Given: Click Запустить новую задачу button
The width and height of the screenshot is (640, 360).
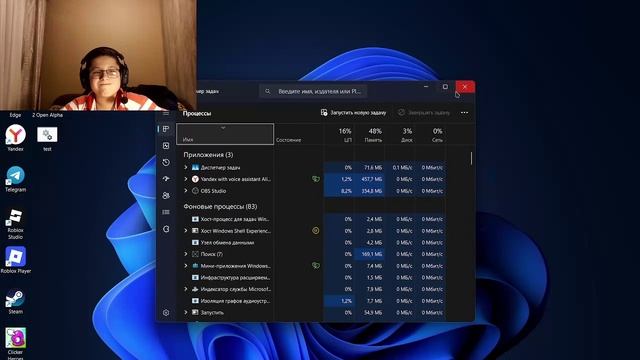Looking at the screenshot, I should [353, 113].
